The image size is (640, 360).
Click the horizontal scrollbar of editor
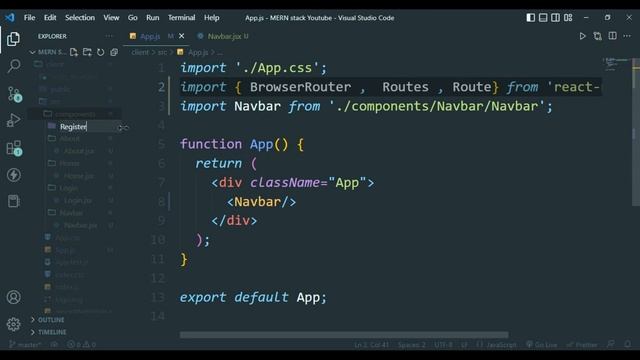pos(344,335)
